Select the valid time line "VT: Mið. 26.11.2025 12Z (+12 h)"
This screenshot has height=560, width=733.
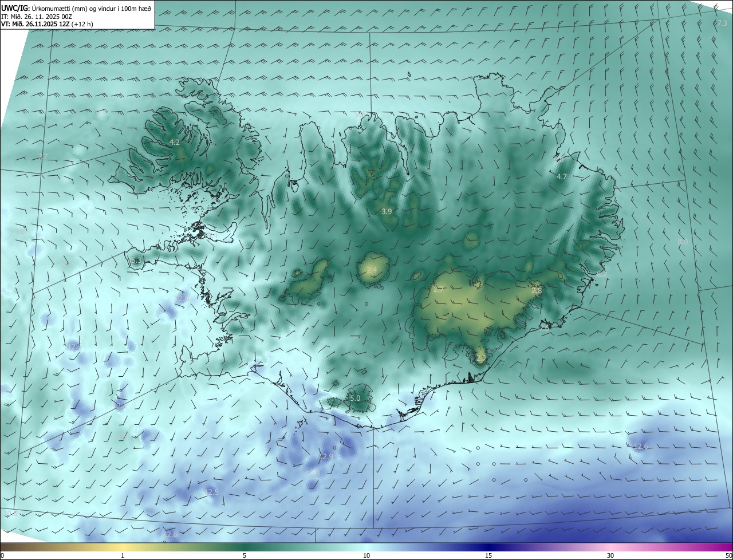click(x=47, y=24)
